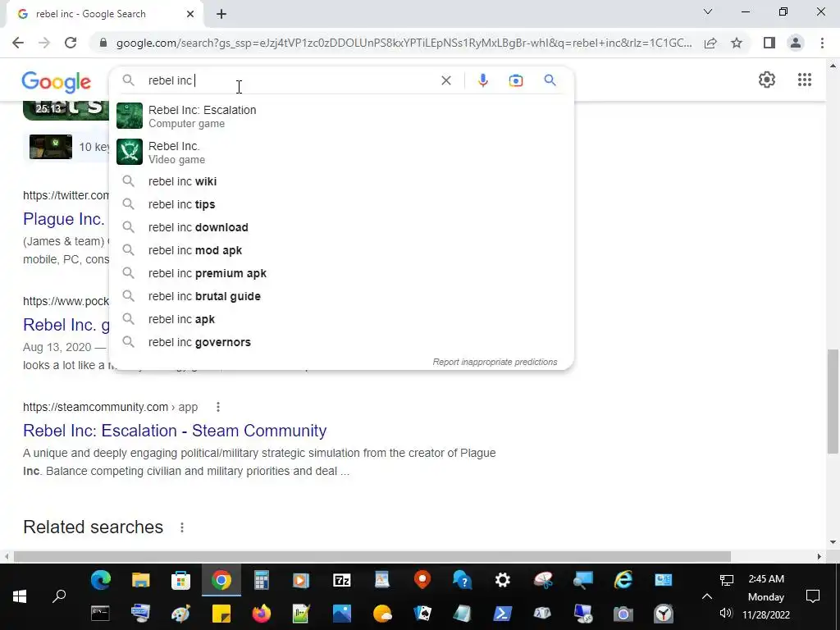
Task: Open the Chrome profile avatar
Action: coord(796,43)
